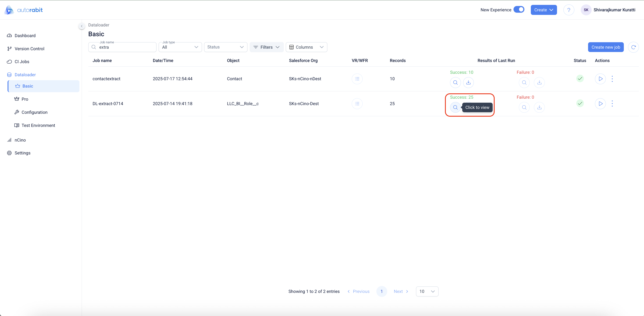This screenshot has width=644, height=316.
Task: Open the Job type dropdown
Action: click(180, 47)
